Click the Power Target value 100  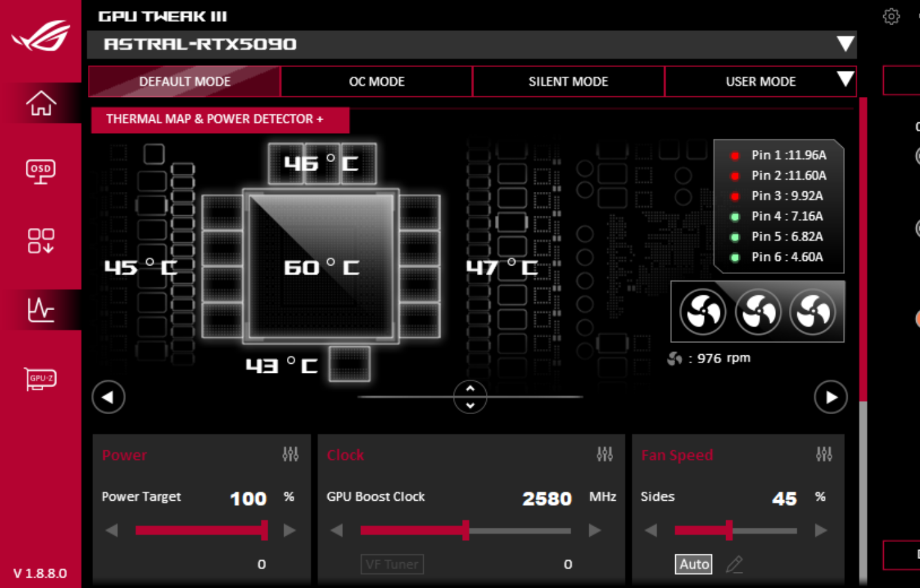(x=248, y=498)
